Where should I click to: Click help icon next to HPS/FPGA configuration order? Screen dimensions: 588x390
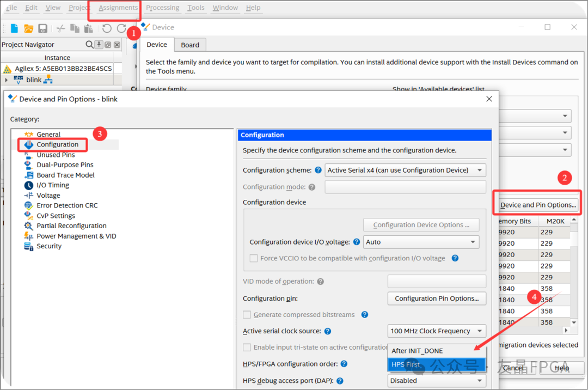(344, 364)
